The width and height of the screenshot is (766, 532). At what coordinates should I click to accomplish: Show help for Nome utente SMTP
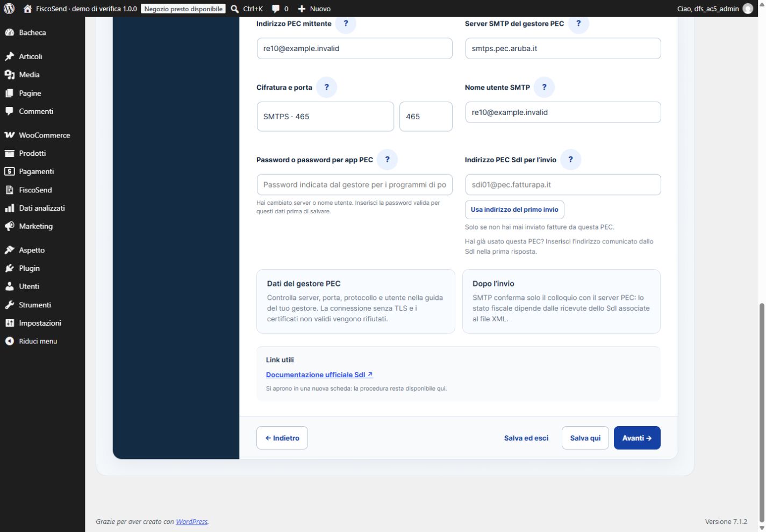pyautogui.click(x=544, y=87)
